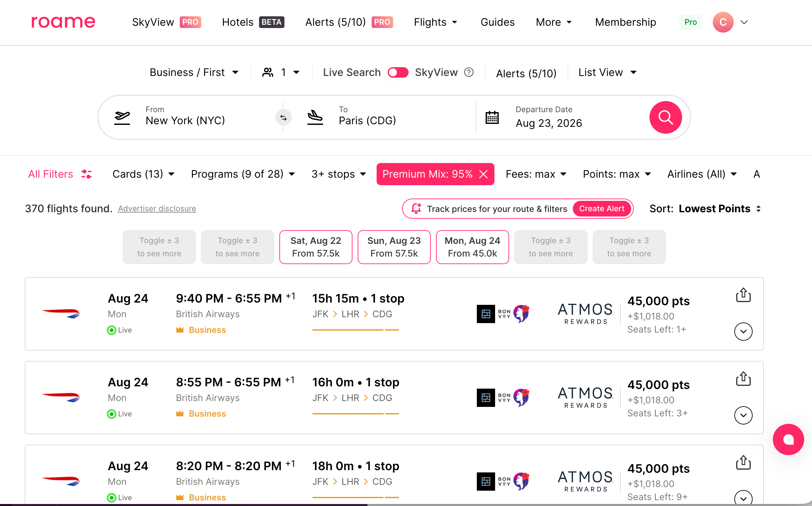Select the Sat, Aug 22 date pill
The width and height of the screenshot is (812, 506).
316,246
